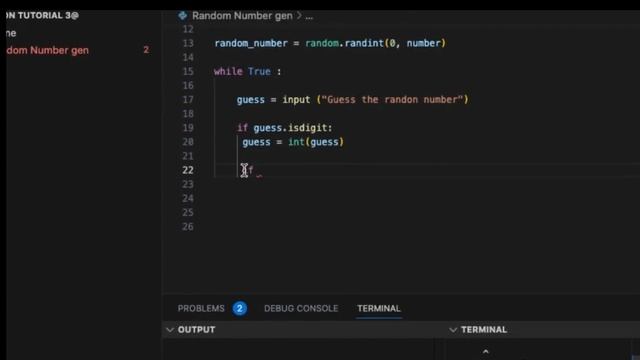Click line number 22 in gutter
The height and width of the screenshot is (360, 640).
tap(188, 170)
